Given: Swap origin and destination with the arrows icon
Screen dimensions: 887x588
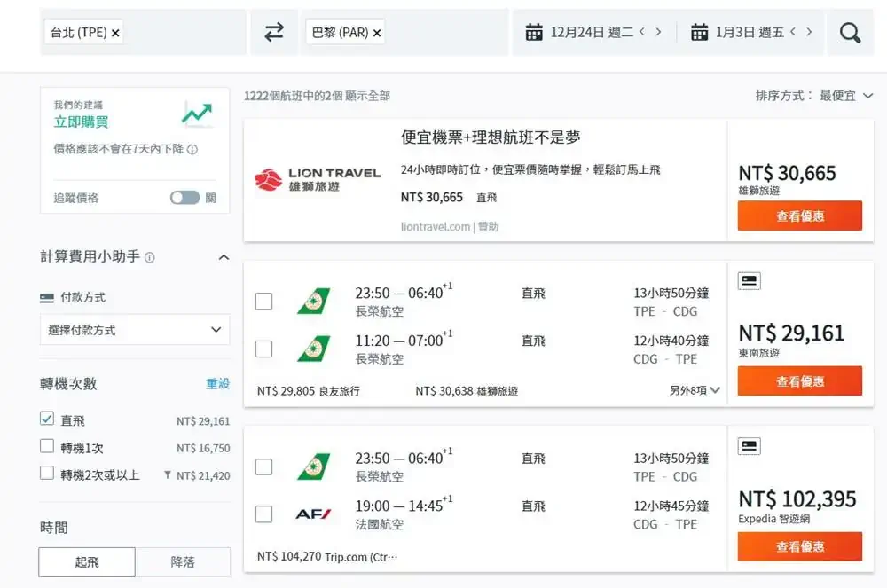Looking at the screenshot, I should tap(274, 32).
